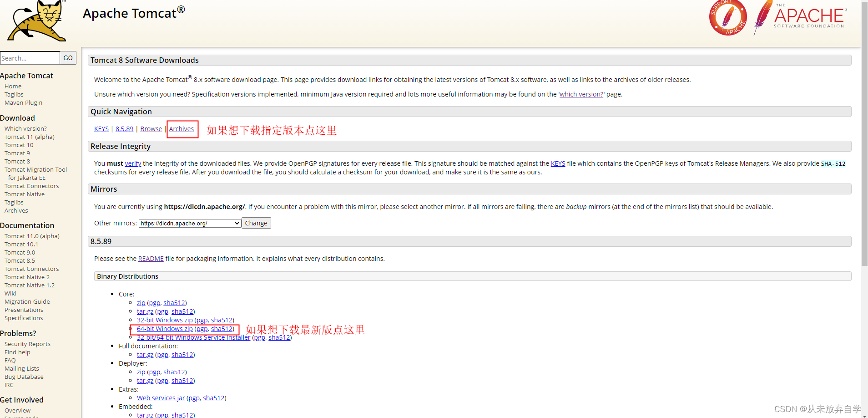Click the Support Apache round badge
The height and width of the screenshot is (418, 868).
pyautogui.click(x=728, y=18)
